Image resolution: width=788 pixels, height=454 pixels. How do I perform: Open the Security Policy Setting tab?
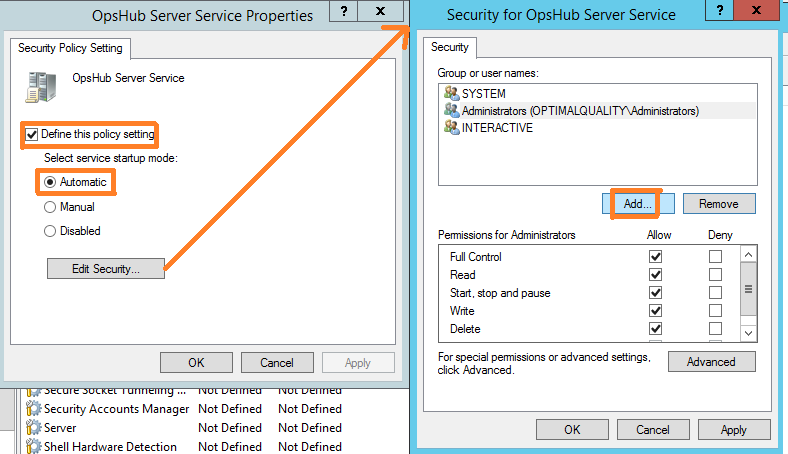tap(69, 48)
